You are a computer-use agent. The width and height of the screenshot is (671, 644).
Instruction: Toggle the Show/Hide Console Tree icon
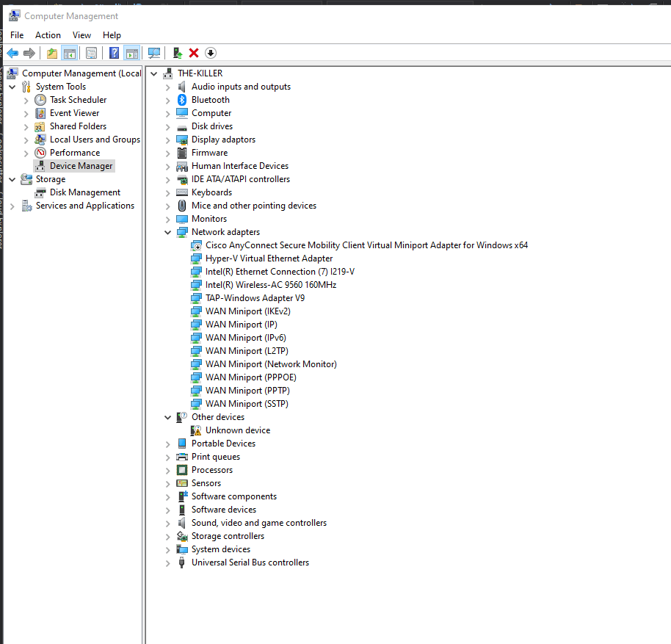pyautogui.click(x=69, y=53)
